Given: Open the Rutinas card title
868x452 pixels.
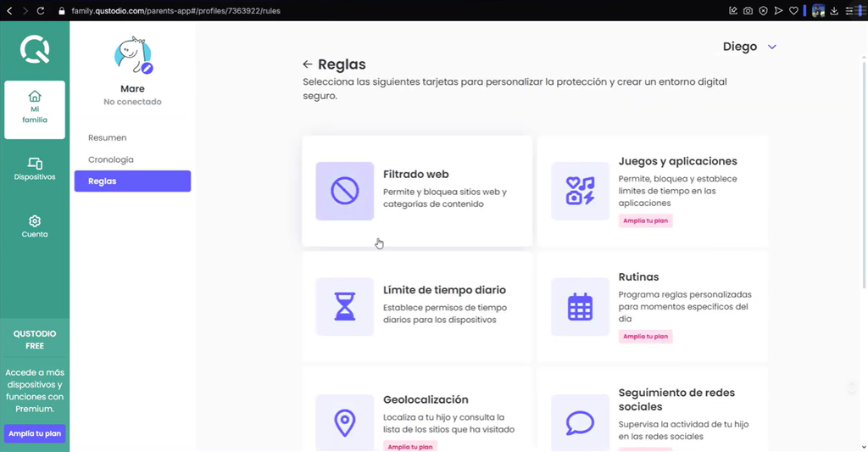Looking at the screenshot, I should pyautogui.click(x=638, y=277).
